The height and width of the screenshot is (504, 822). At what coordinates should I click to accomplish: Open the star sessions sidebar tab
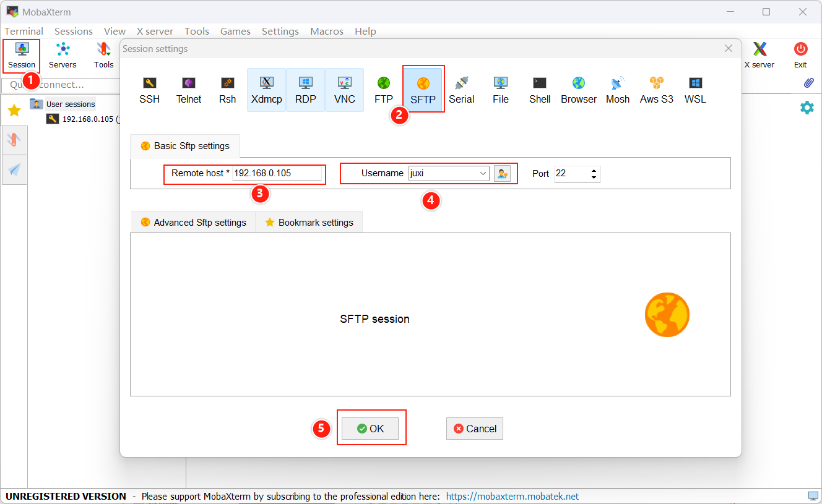pos(14,111)
